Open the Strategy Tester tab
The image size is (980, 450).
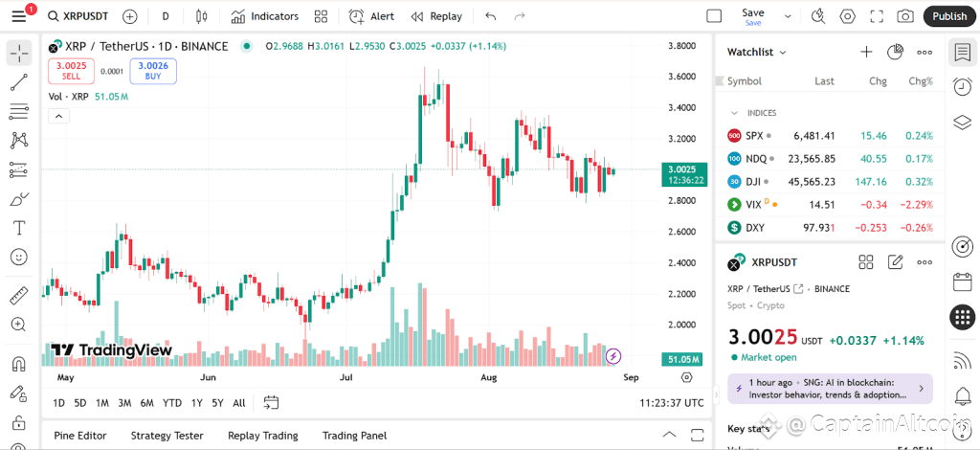[x=167, y=436]
